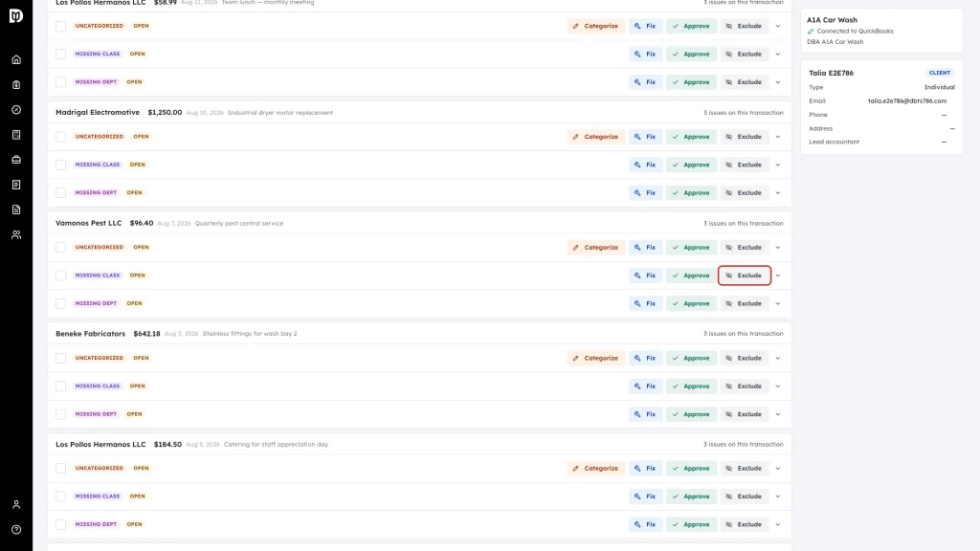Approve Los Pollos $184.50 Missing Class issue
The image size is (980, 551).
[x=691, y=496]
